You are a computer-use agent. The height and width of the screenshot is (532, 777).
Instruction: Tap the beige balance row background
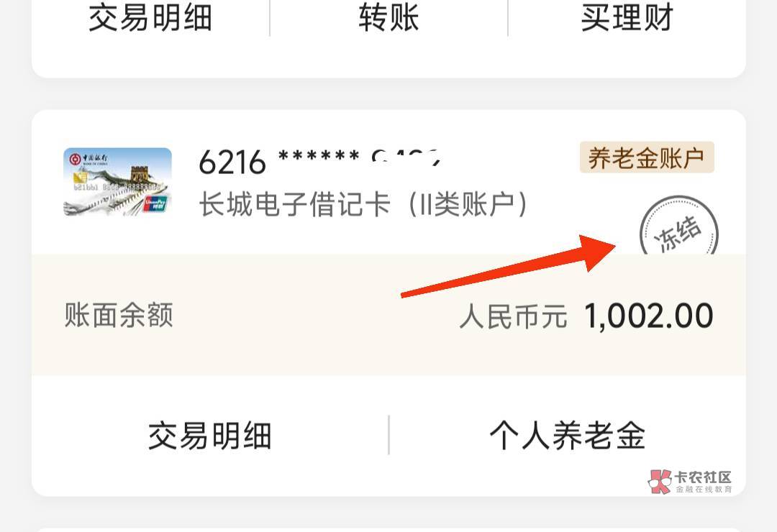[x=388, y=315]
